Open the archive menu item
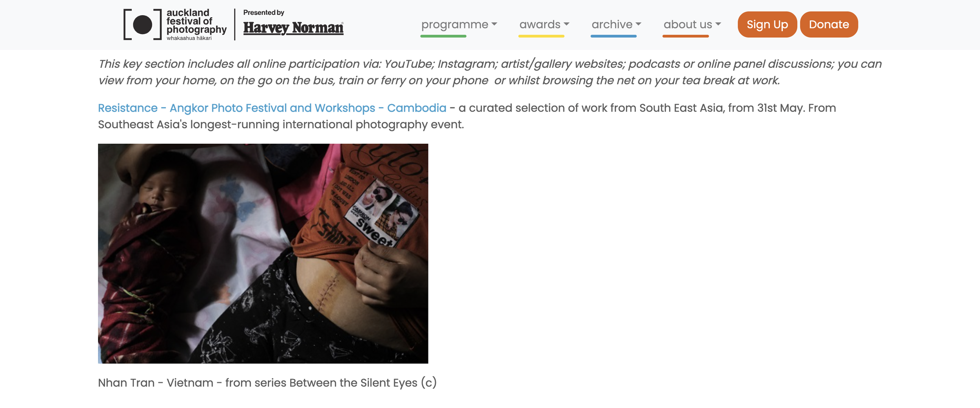 [x=612, y=25]
